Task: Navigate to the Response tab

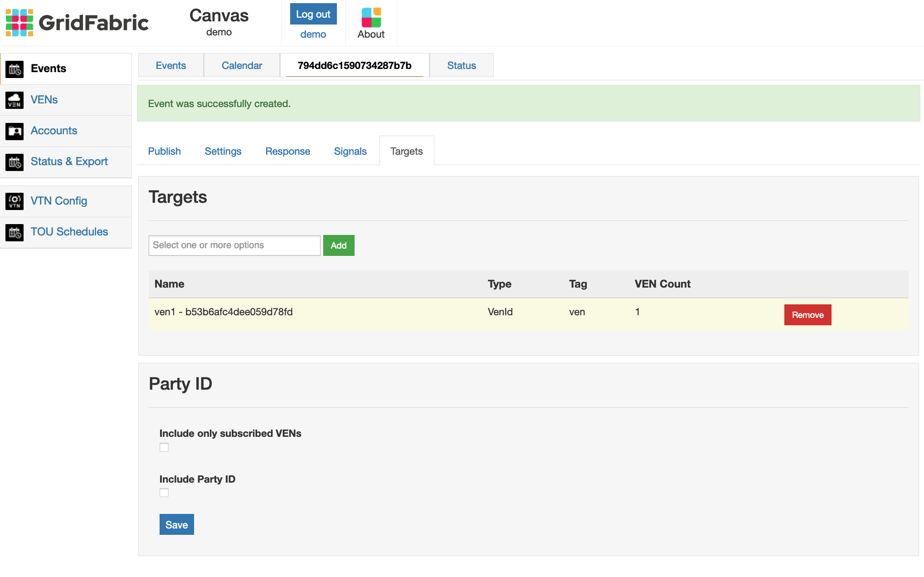Action: coord(287,151)
